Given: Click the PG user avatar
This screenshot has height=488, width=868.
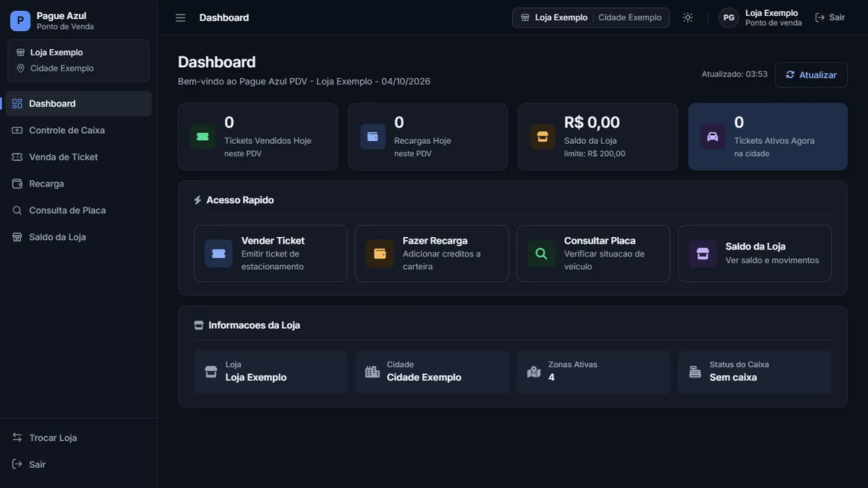Looking at the screenshot, I should pos(728,17).
